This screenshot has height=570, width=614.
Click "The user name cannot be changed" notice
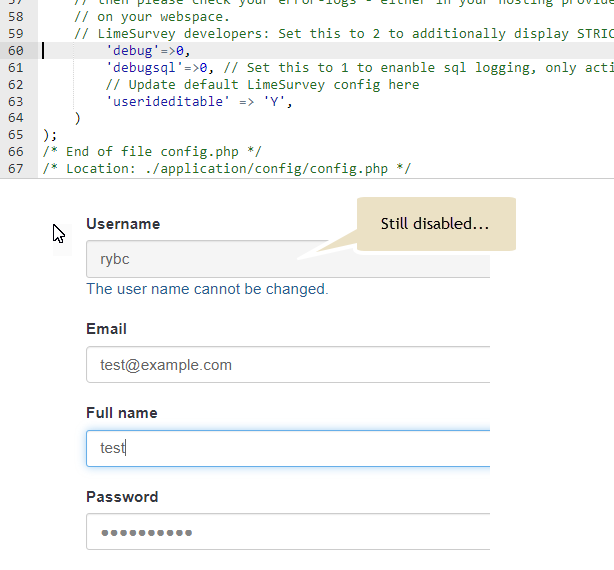[206, 289]
